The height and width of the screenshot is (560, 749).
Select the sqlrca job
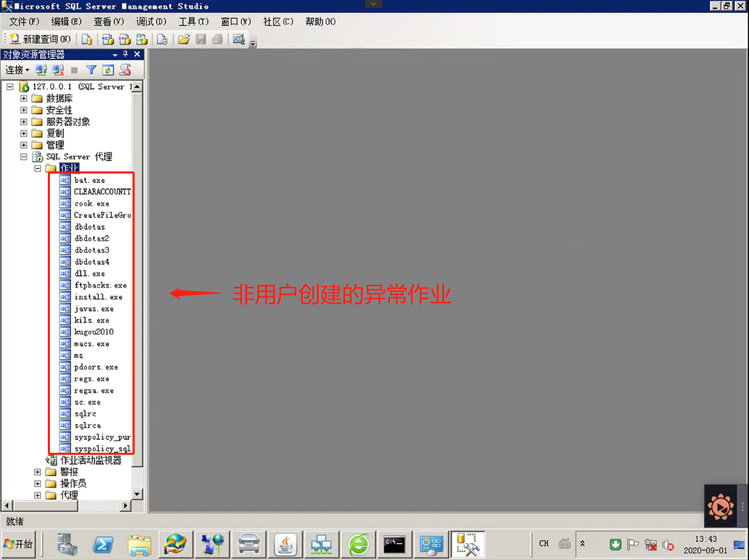87,425
